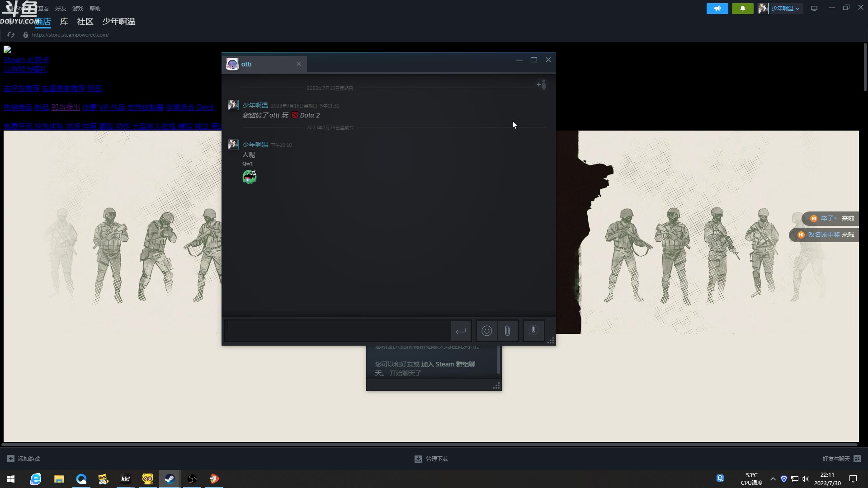Open the notifications bell button

click(742, 9)
